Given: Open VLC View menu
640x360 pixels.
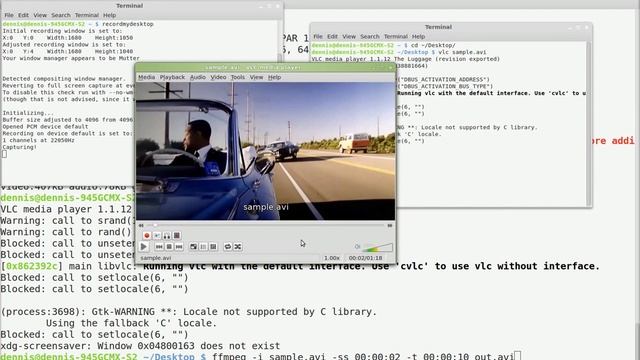Looking at the screenshot, I should 256,77.
